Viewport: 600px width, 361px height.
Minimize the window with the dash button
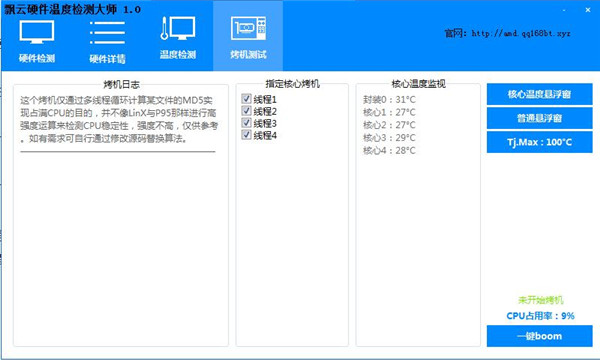pyautogui.click(x=564, y=10)
